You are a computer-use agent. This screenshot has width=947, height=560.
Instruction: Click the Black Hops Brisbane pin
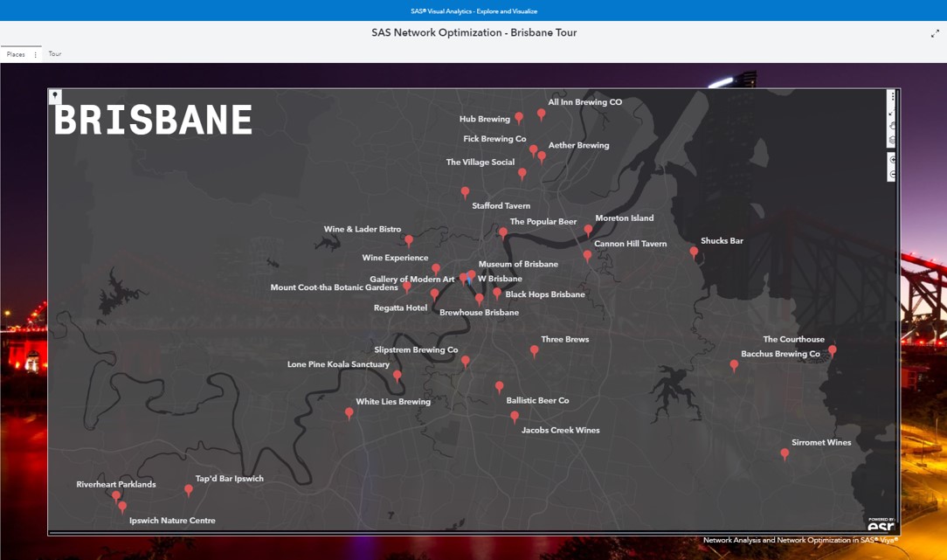click(x=497, y=294)
